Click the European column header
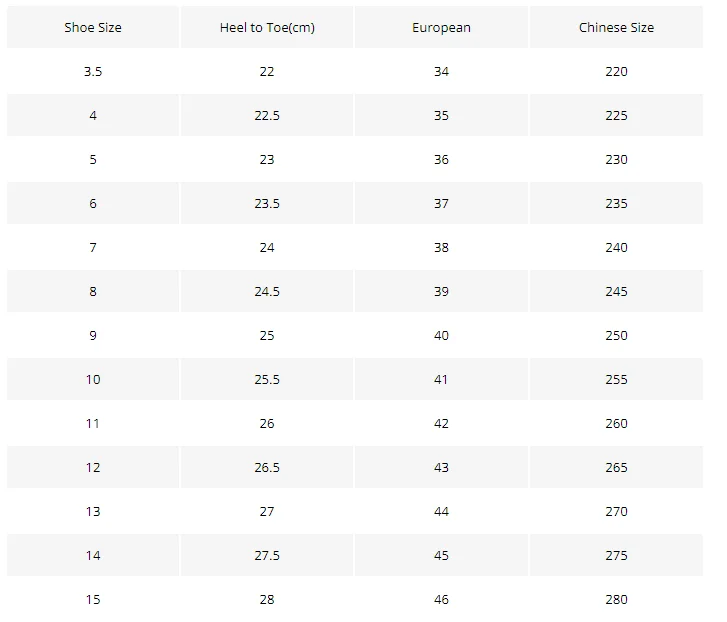Image resolution: width=727 pixels, height=622 pixels. point(441,27)
